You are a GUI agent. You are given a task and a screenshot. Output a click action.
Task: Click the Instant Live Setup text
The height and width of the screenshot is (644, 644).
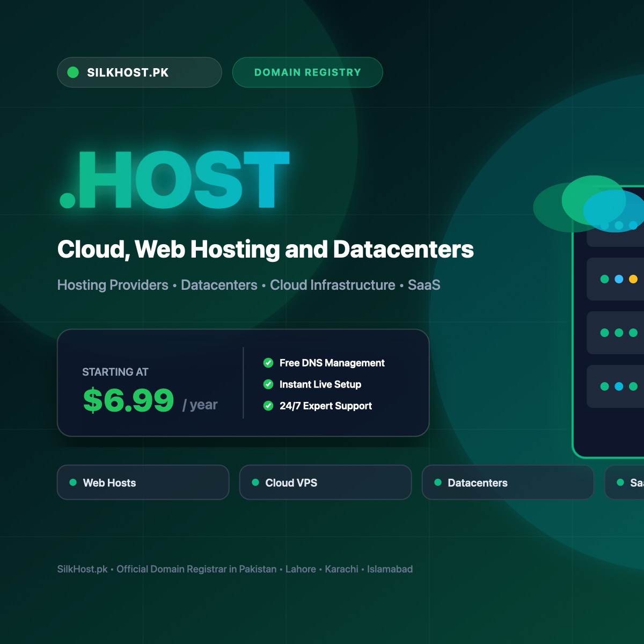(320, 384)
